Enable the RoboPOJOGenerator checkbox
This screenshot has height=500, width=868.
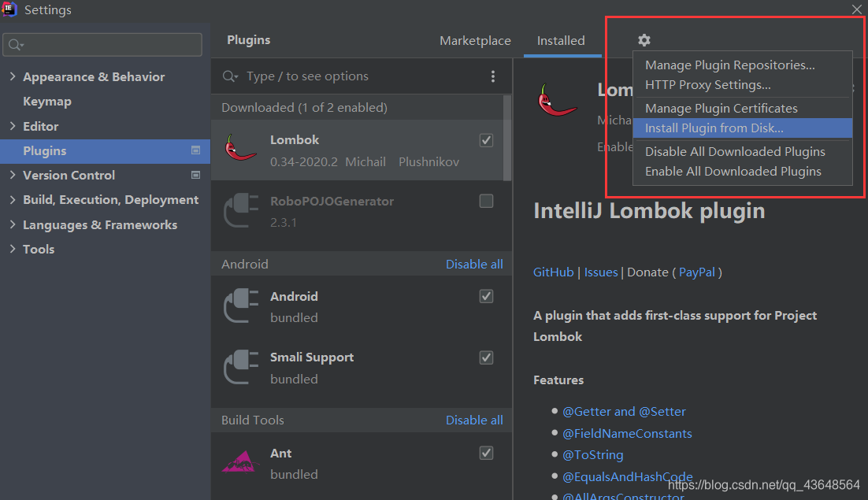coord(486,201)
